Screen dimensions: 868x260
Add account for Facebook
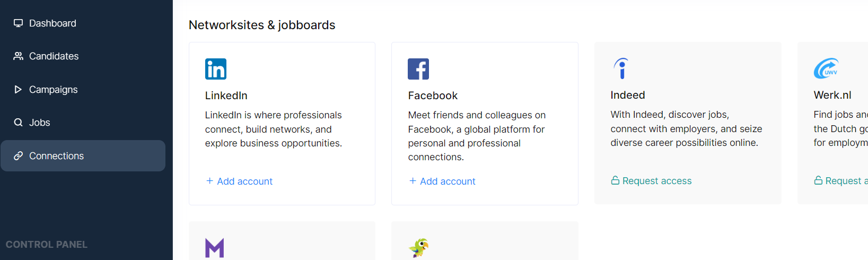[442, 181]
